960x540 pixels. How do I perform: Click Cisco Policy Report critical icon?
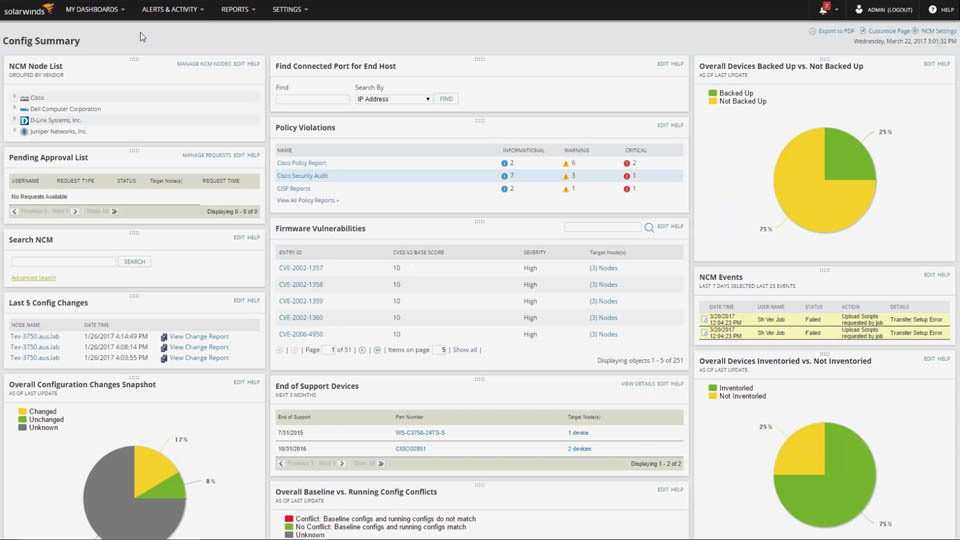point(626,163)
